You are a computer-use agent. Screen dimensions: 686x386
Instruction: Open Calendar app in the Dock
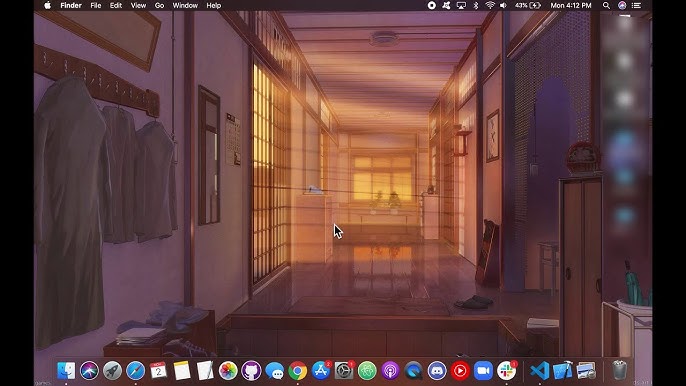158,371
